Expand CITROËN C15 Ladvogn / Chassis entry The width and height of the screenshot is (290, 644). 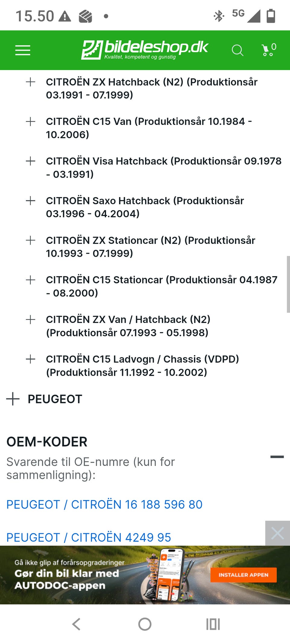pos(31,359)
